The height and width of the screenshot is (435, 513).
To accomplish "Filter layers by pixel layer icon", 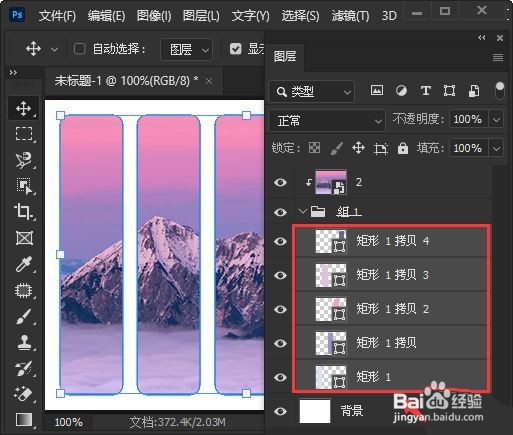I will (x=377, y=90).
